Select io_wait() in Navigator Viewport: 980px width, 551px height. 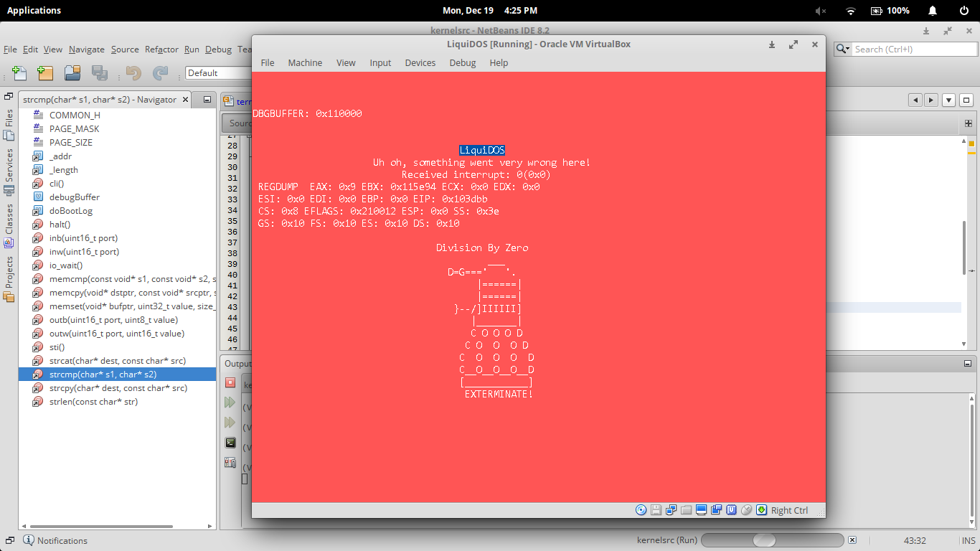point(66,265)
